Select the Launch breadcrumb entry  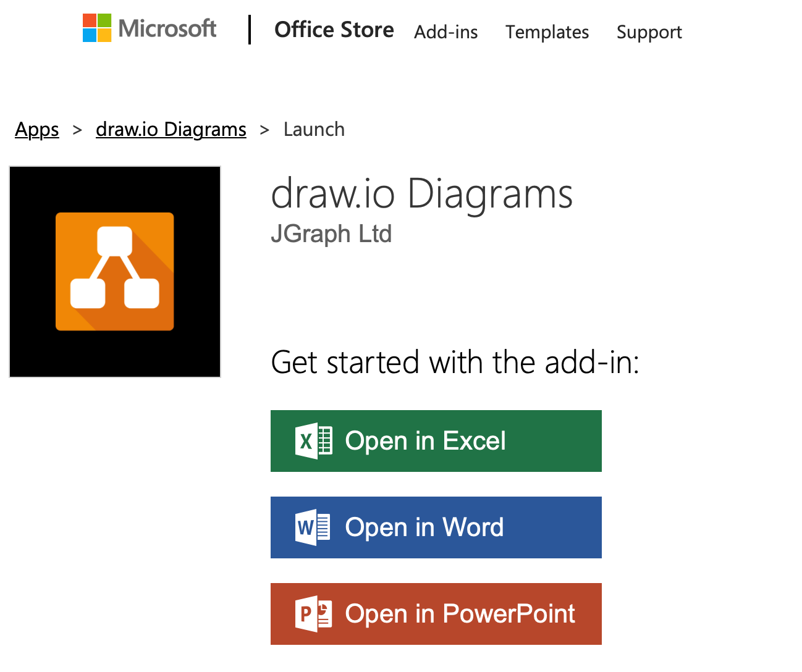[314, 129]
